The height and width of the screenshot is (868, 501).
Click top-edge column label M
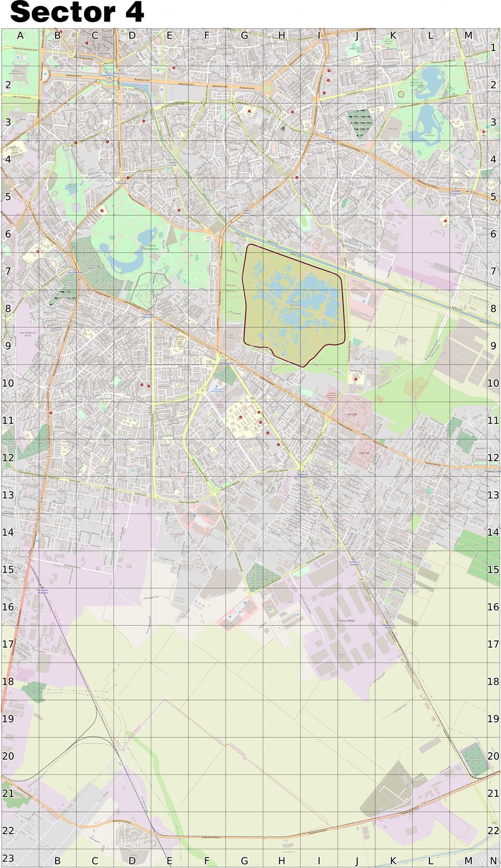(468, 36)
